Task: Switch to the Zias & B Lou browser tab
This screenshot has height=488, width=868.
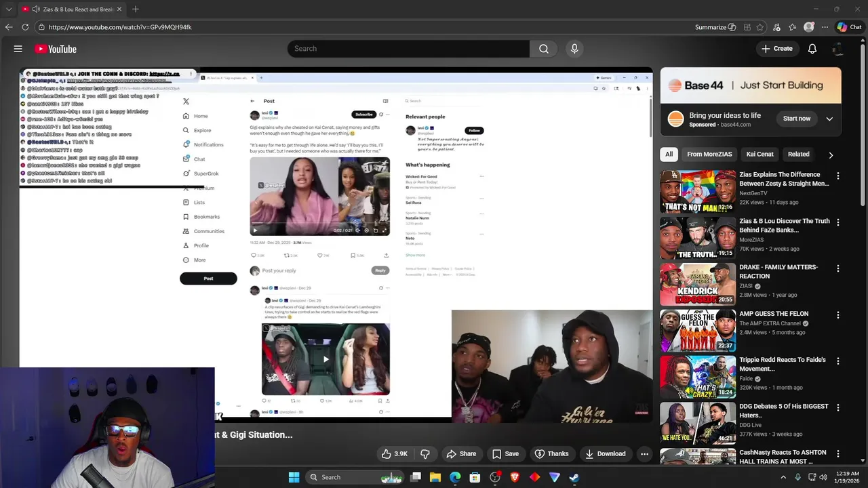Action: point(71,9)
